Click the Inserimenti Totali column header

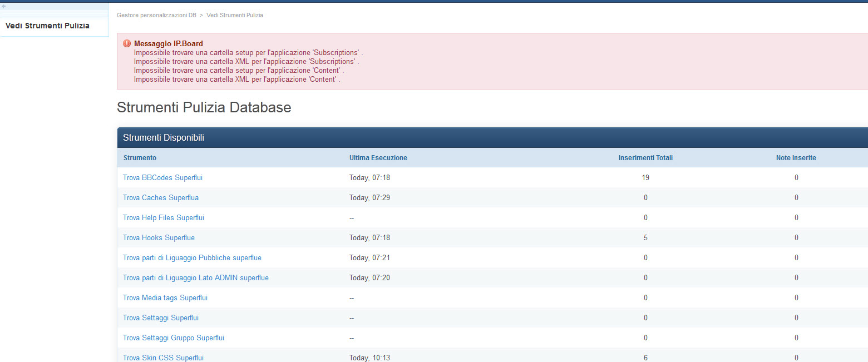pos(645,158)
